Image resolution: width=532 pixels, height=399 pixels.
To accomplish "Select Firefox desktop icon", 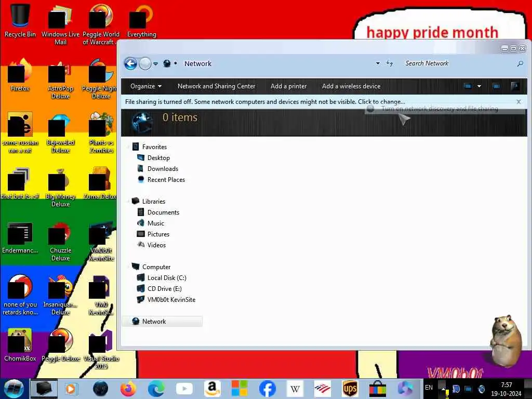I will tap(20, 75).
